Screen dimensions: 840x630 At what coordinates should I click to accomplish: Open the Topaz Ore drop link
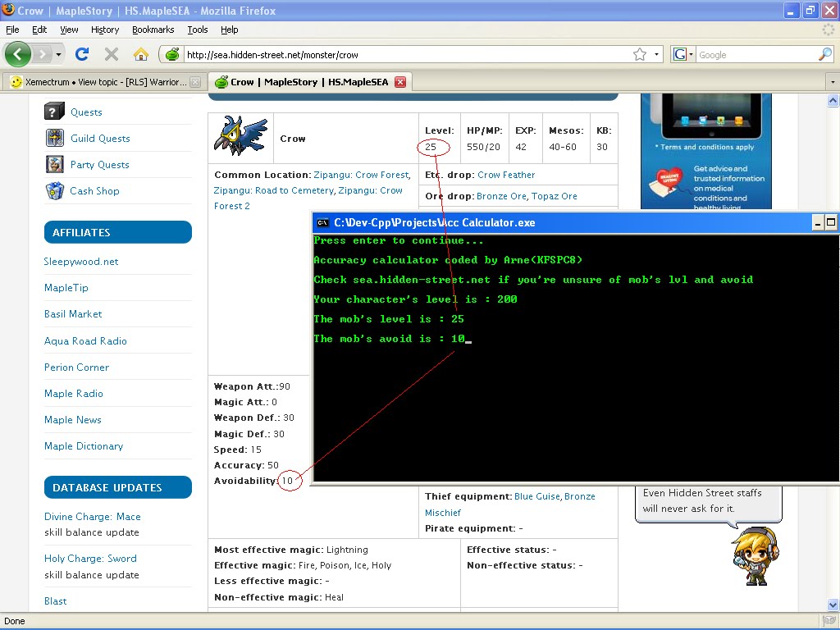click(x=554, y=196)
